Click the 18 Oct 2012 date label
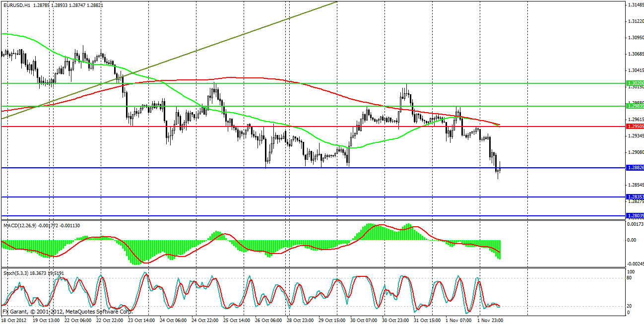 (x=15, y=320)
